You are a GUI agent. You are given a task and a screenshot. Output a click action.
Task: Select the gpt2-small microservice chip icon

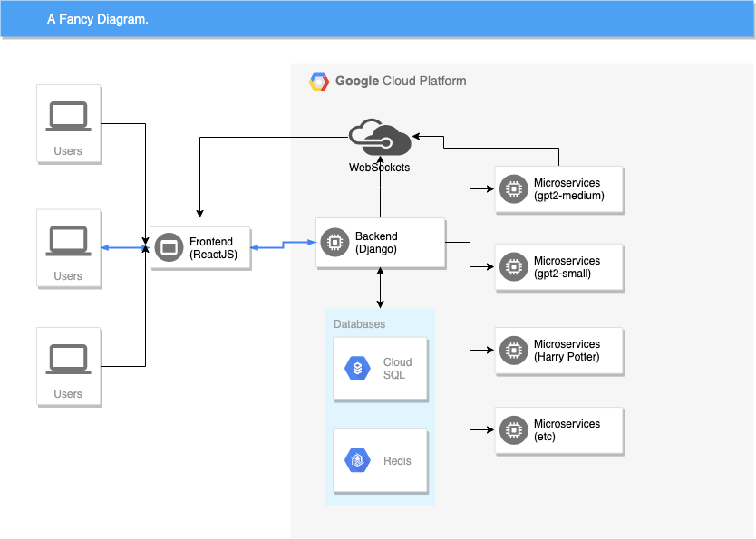coord(514,266)
